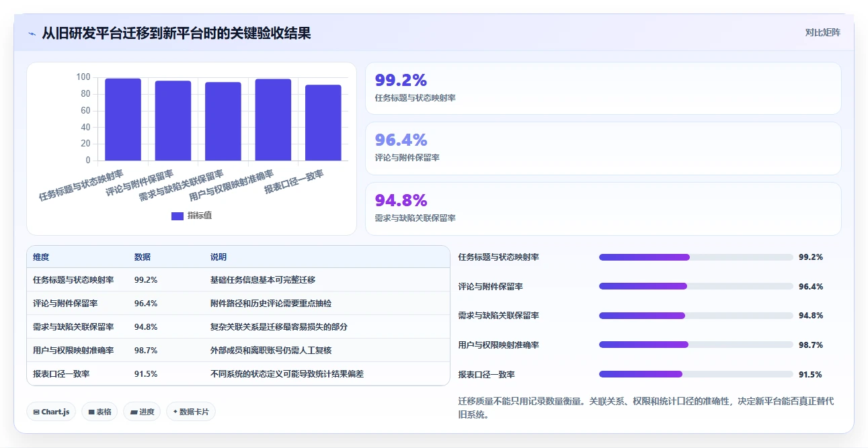Click the 表格 tag icon
The height and width of the screenshot is (448, 868).
click(x=91, y=412)
